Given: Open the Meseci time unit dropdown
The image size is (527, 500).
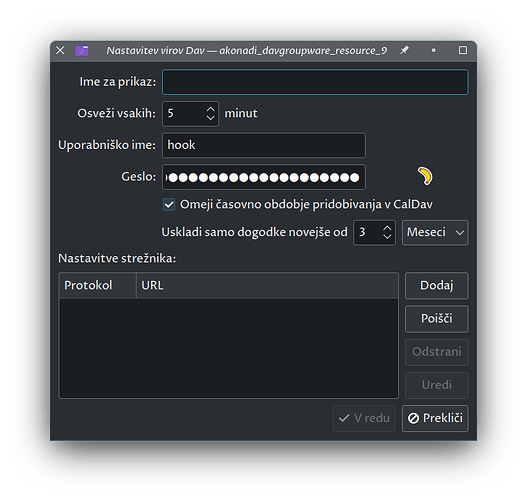Looking at the screenshot, I should click(435, 233).
